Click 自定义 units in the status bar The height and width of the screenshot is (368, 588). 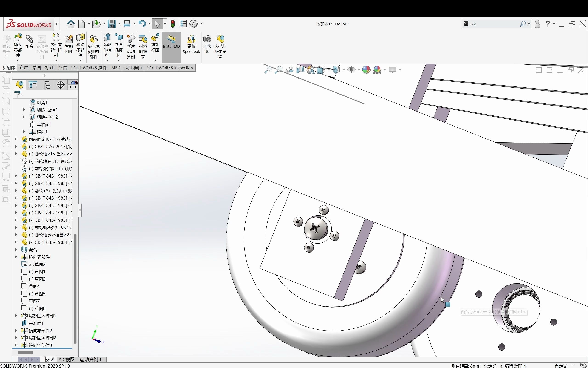[x=561, y=366]
